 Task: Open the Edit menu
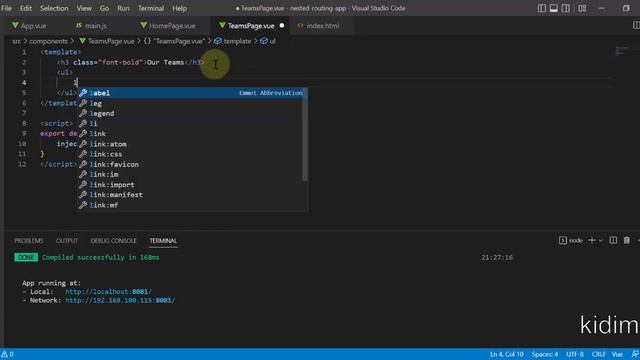(x=26, y=8)
